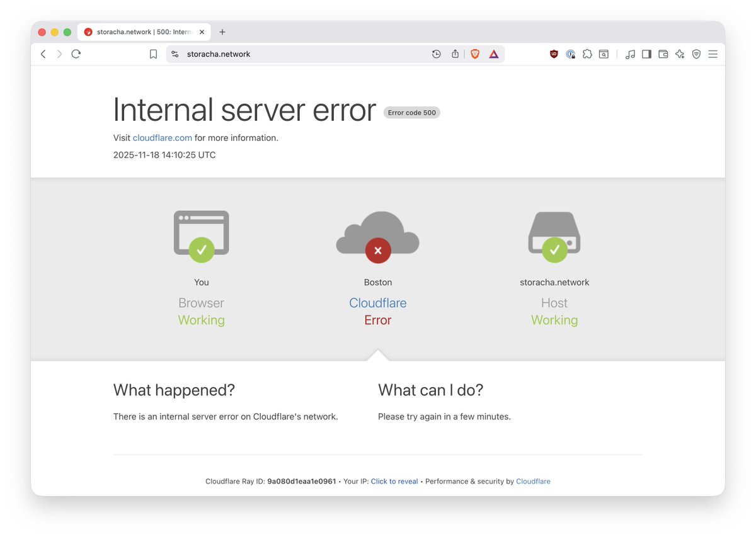Open the Wayback Machine history icon
Viewport: 756px width, 537px height.
[x=436, y=54]
